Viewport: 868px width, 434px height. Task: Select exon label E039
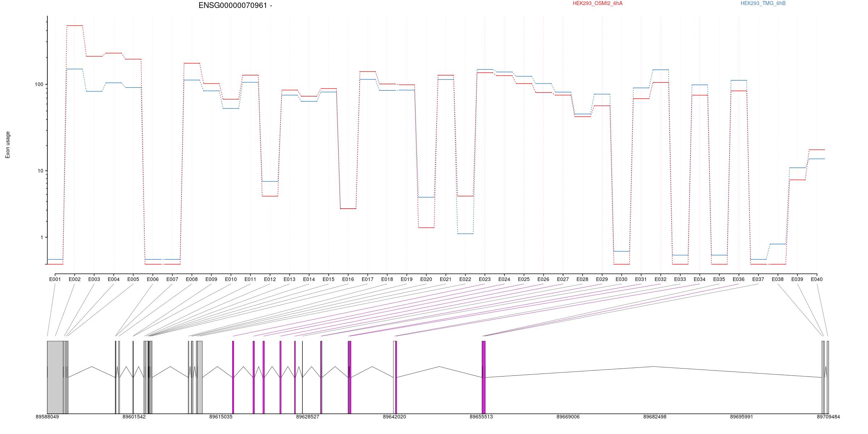(797, 279)
